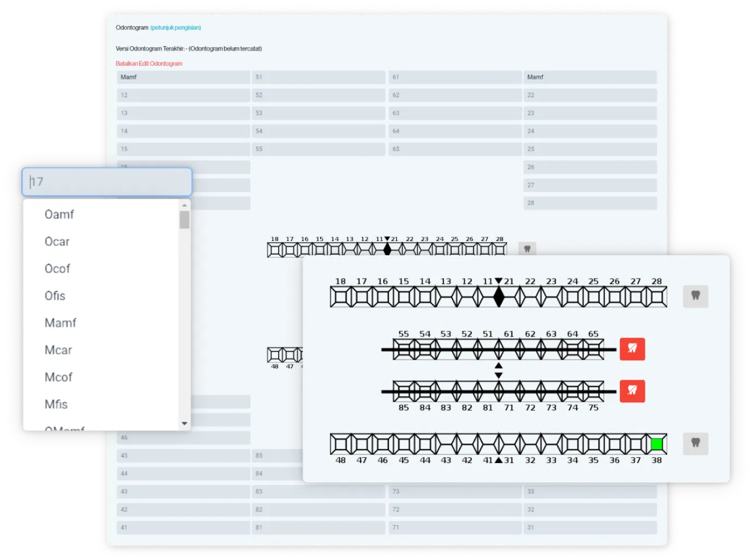The height and width of the screenshot is (560, 751).
Task: Click Batalkan Edit Odontogram link
Action: pyautogui.click(x=149, y=64)
